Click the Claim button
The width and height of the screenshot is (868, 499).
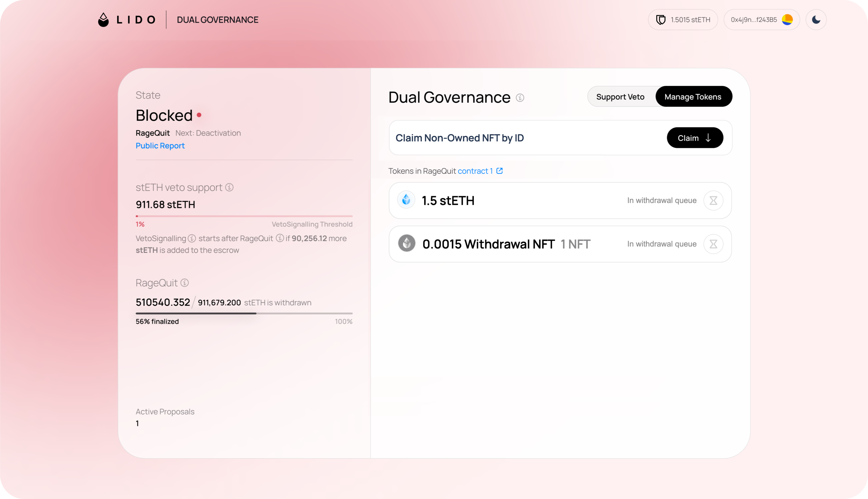click(x=695, y=138)
